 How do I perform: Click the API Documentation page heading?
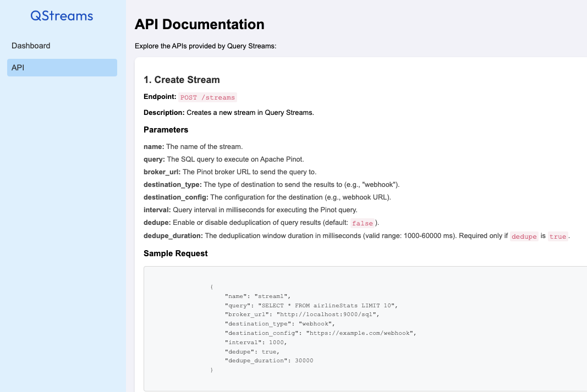[199, 24]
